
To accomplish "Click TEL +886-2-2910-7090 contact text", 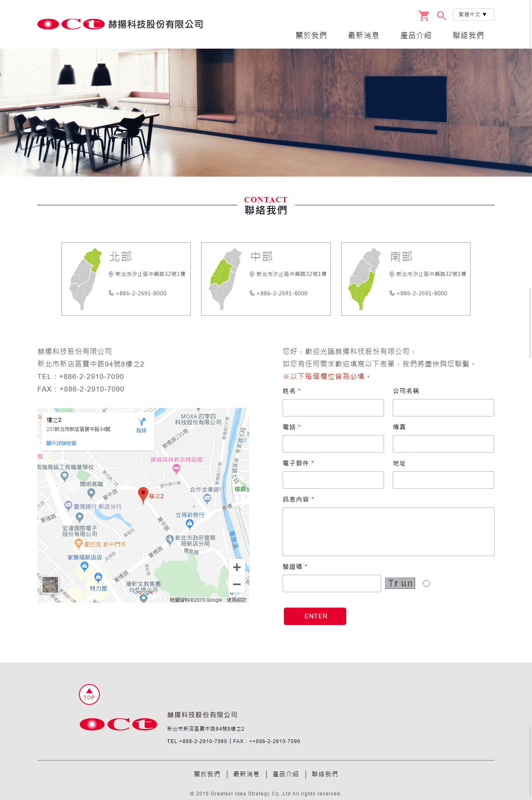I will (x=81, y=377).
